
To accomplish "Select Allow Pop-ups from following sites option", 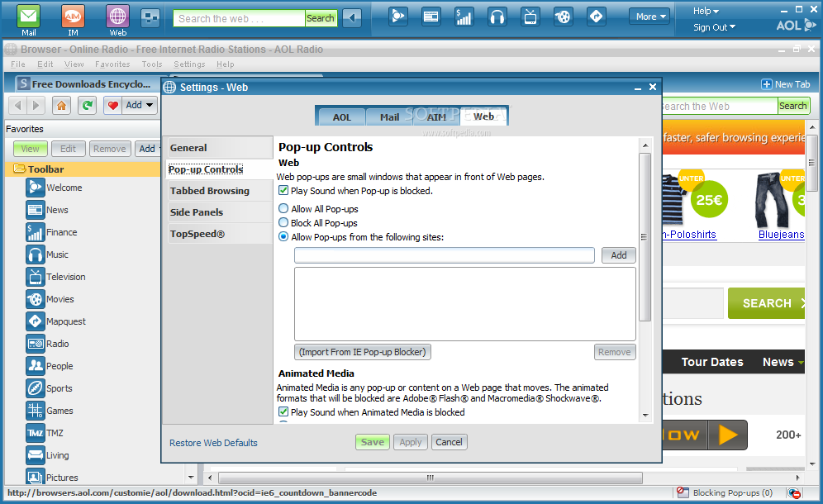I will coord(283,237).
